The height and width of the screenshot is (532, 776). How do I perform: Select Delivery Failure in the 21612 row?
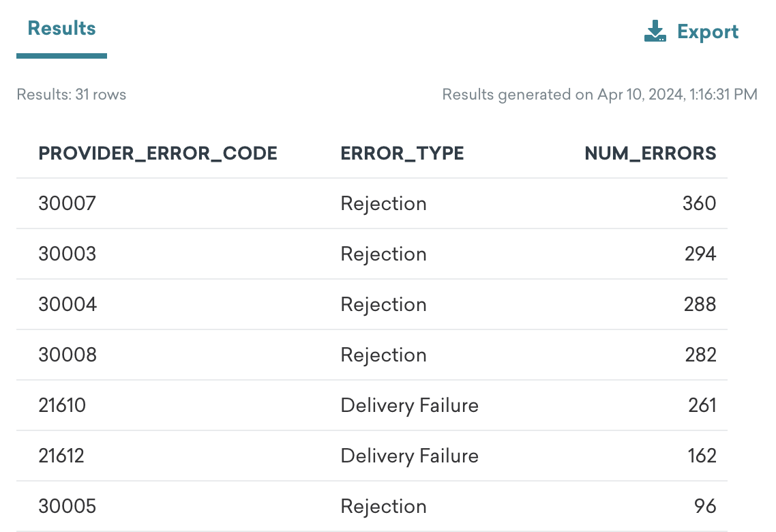point(409,456)
